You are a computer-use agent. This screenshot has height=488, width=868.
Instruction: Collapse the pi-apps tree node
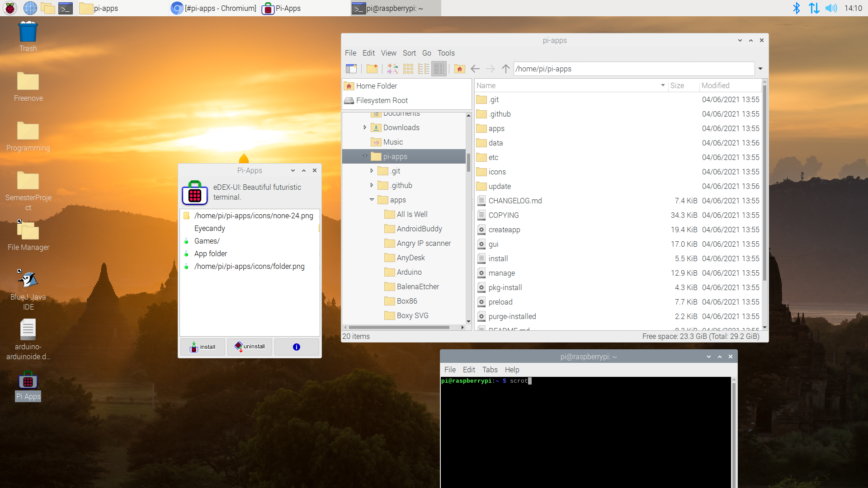tap(365, 156)
